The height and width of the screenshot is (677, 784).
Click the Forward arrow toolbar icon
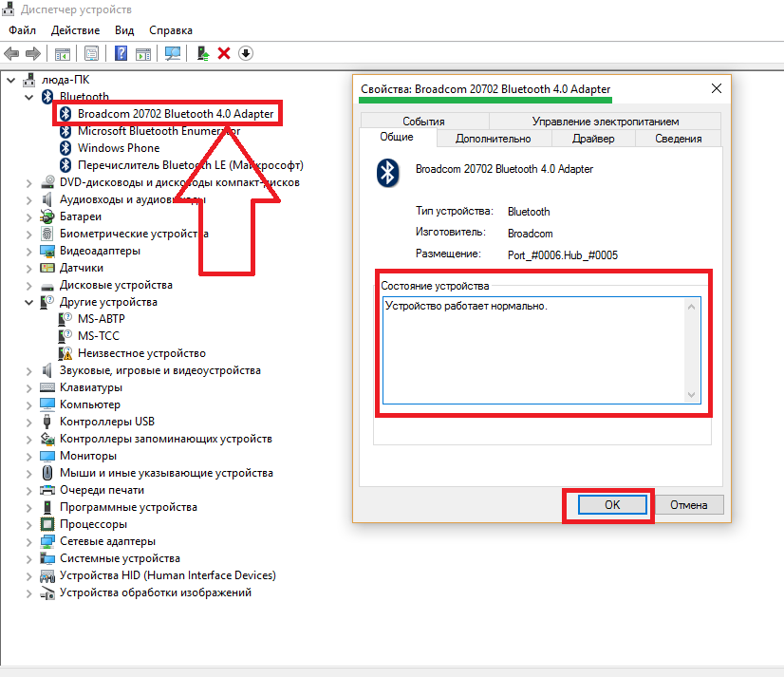point(33,53)
